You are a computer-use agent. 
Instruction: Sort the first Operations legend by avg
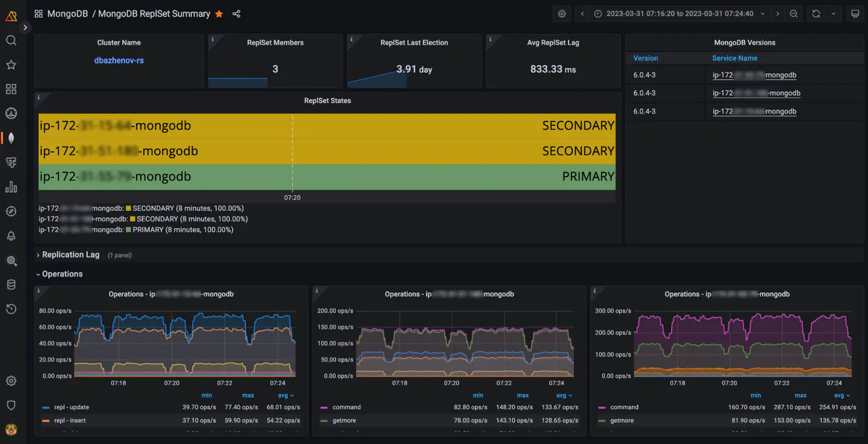coord(286,396)
